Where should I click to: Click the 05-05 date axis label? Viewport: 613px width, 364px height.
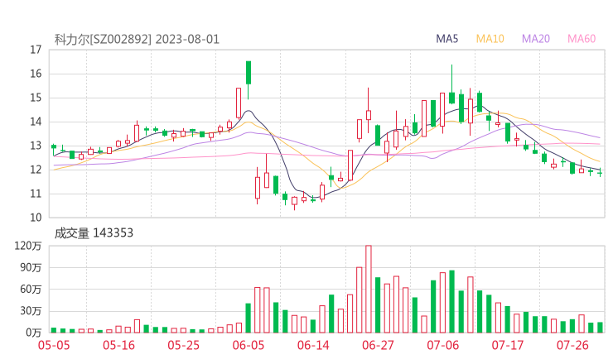[x=54, y=345]
